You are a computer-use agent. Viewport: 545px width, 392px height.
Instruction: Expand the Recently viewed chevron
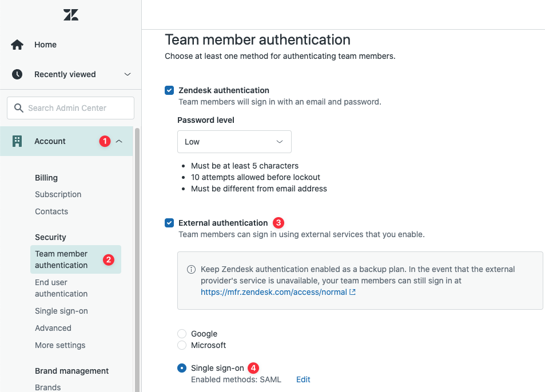pyautogui.click(x=128, y=74)
